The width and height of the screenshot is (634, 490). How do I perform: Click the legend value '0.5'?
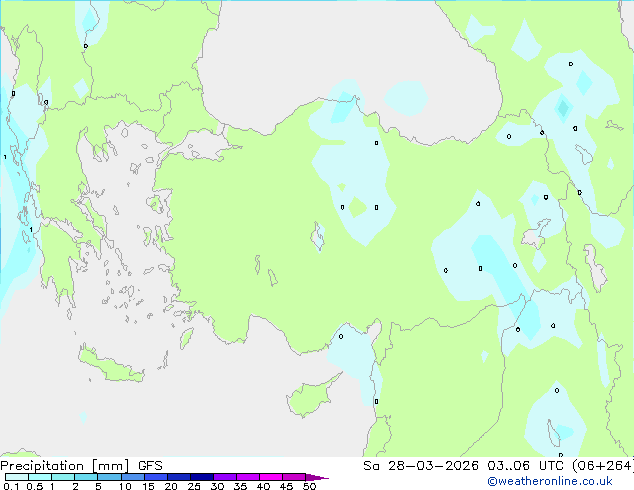pos(34,486)
